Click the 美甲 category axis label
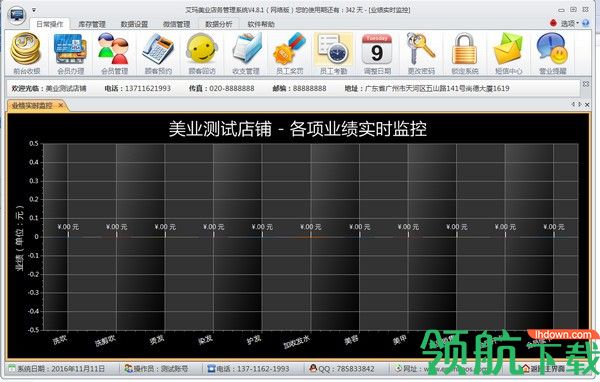The image size is (600, 382). 399,340
